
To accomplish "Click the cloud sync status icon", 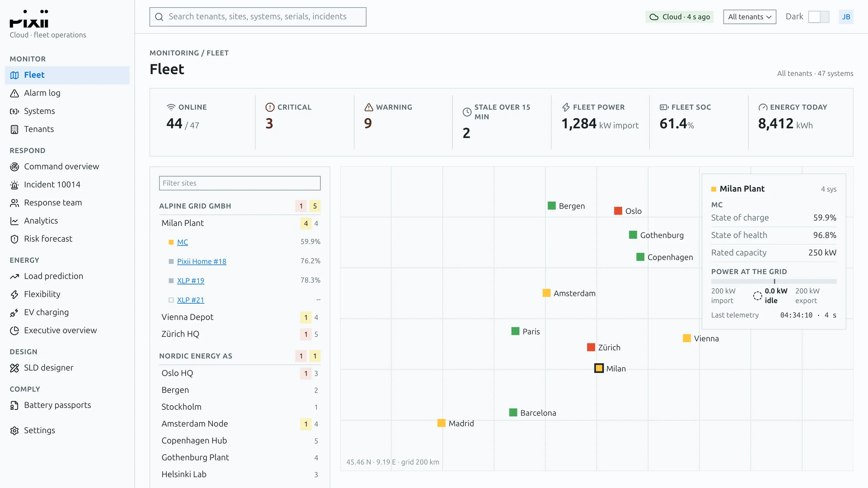I will (654, 17).
